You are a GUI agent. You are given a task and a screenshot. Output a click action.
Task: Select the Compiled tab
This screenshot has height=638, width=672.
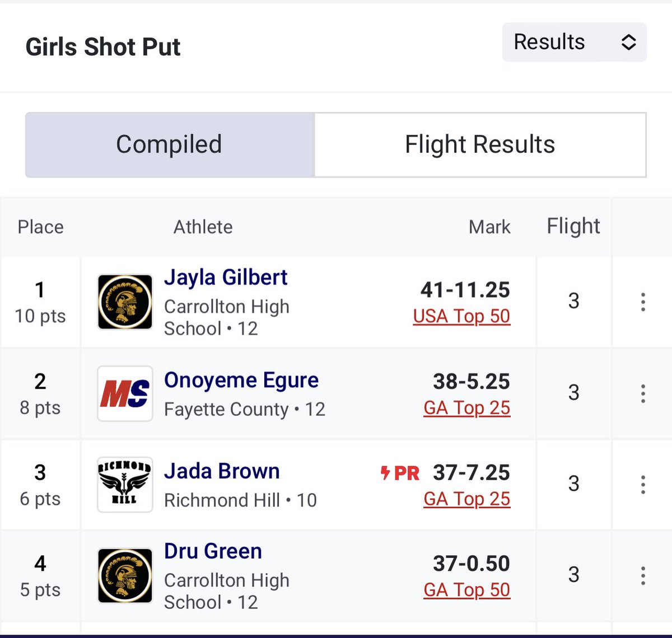click(x=170, y=145)
